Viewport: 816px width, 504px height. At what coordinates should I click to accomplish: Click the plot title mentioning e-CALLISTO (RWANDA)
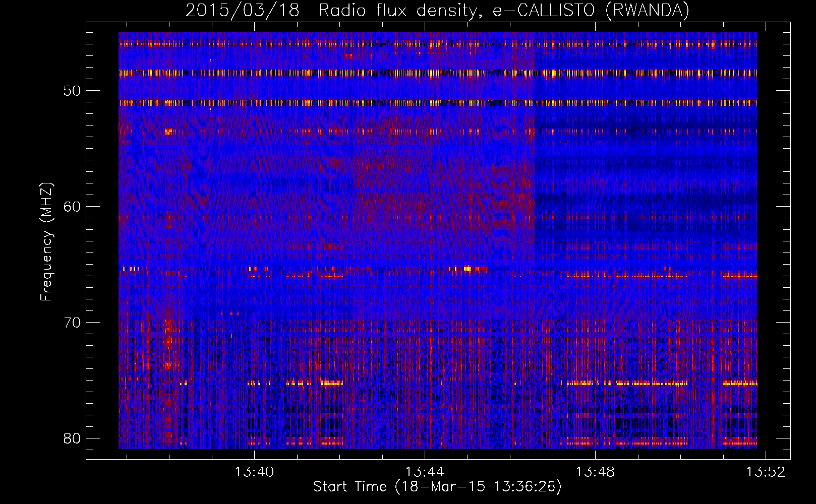[x=437, y=10]
